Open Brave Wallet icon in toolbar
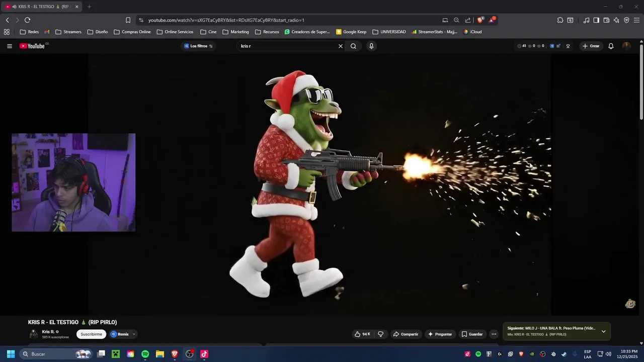Screen dimensions: 644x362 (x=606, y=20)
